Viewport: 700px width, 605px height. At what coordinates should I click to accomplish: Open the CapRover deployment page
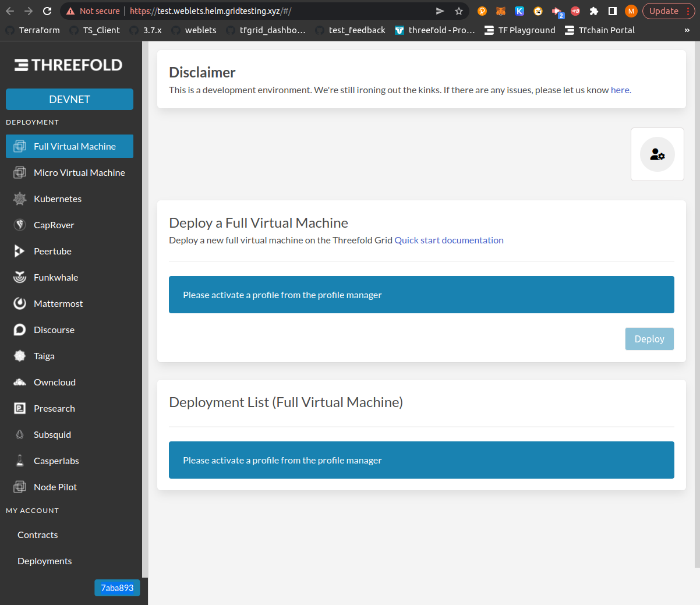(53, 225)
